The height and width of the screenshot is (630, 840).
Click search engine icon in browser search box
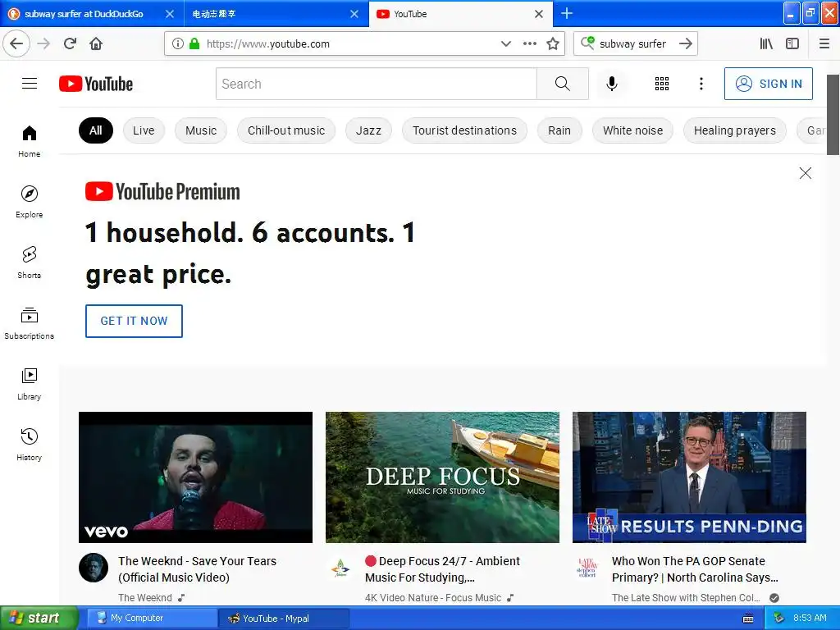tap(587, 43)
